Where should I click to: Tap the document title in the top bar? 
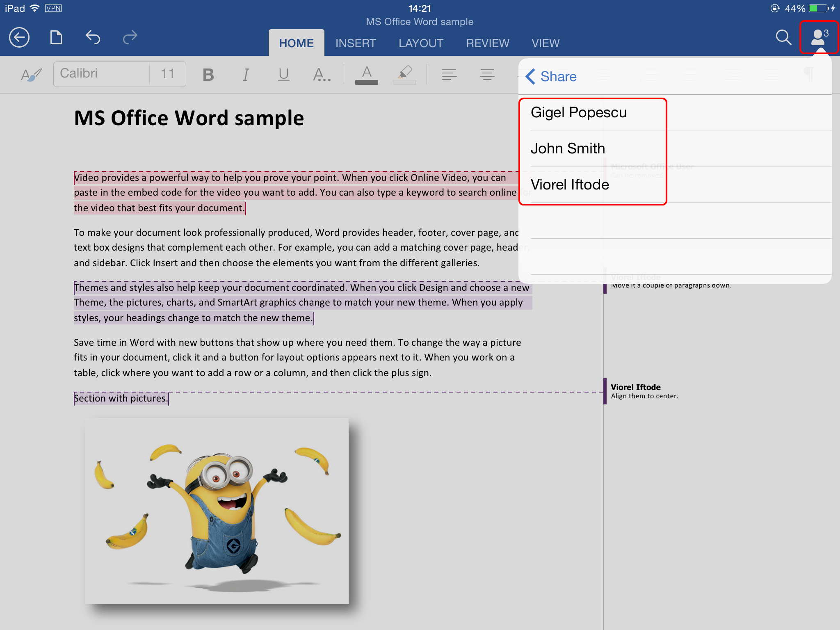(420, 22)
